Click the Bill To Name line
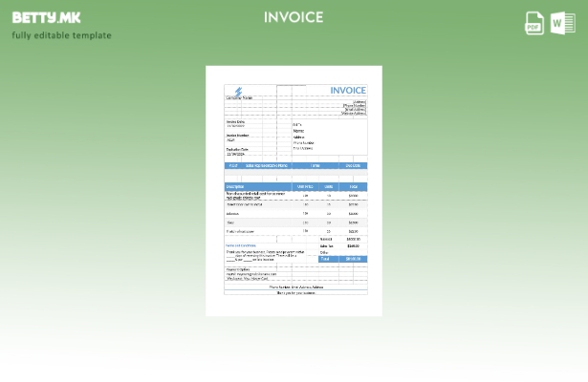Image resolution: width=588 pixels, height=382 pixels. (x=299, y=131)
